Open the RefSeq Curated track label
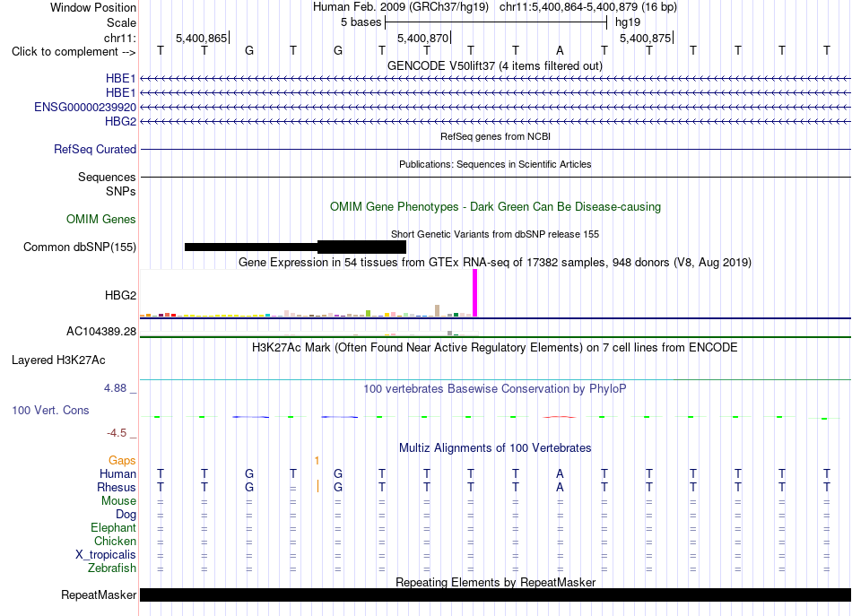The height and width of the screenshot is (616, 852). click(95, 150)
